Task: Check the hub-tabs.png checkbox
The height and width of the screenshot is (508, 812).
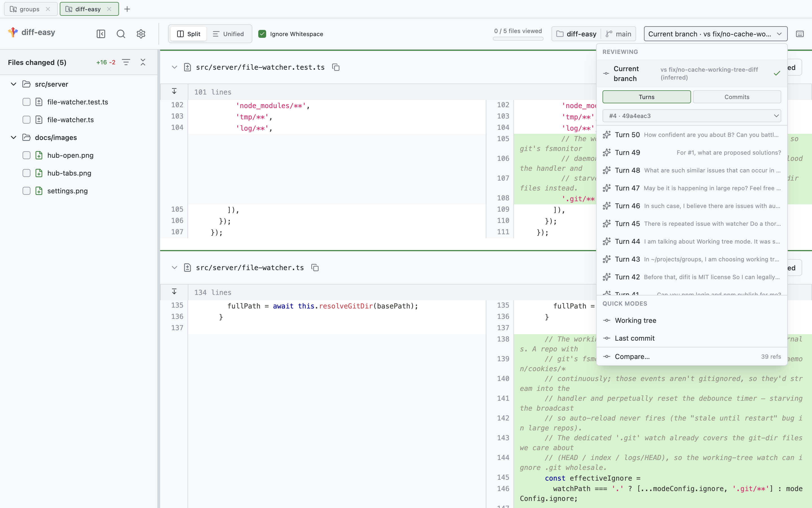Action: coord(27,173)
